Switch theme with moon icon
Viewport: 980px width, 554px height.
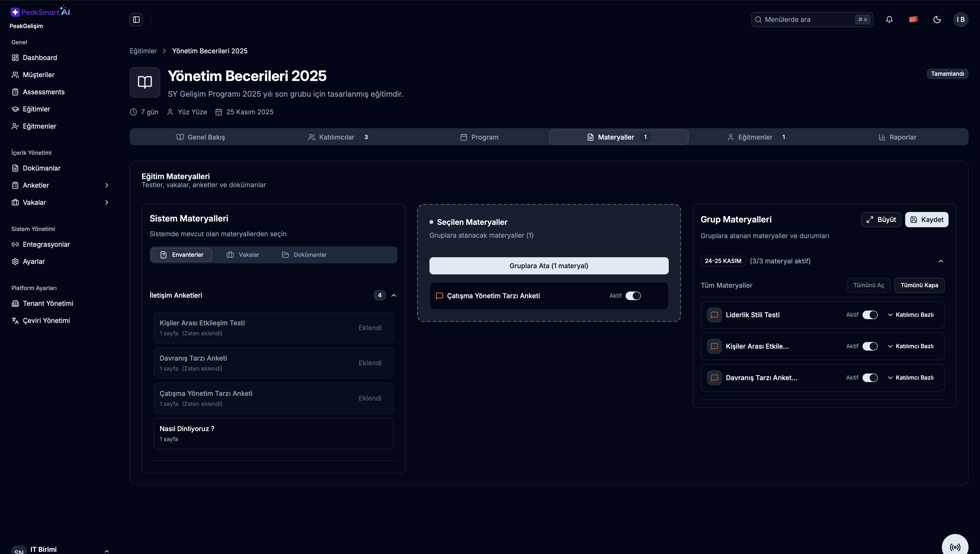937,19
